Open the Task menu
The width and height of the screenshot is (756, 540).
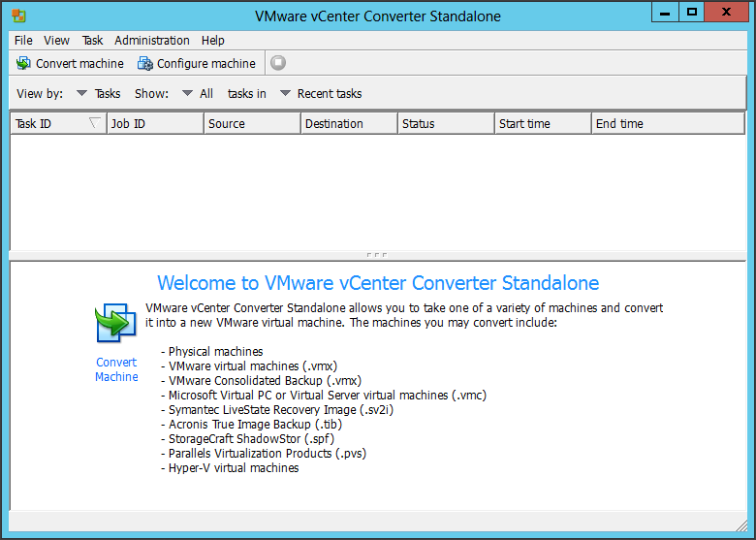pos(92,40)
